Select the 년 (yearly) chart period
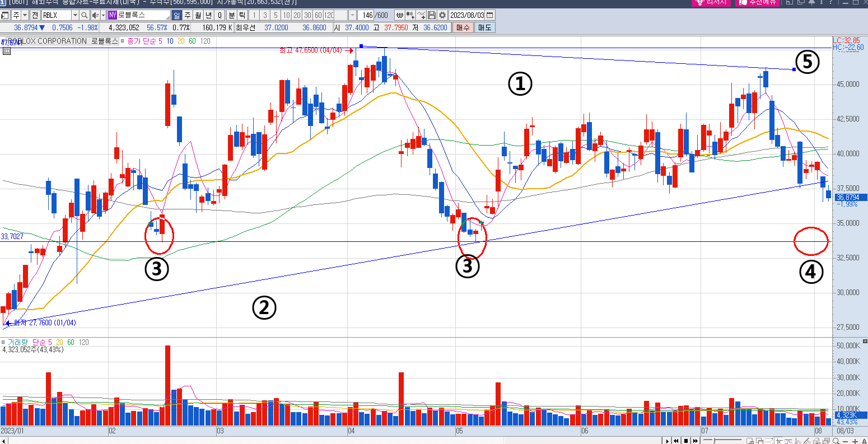Viewport: 868px width, 444px height. click(209, 15)
